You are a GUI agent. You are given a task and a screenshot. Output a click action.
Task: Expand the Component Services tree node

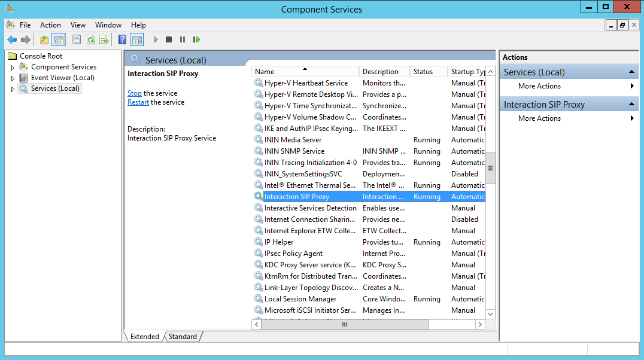(x=13, y=68)
